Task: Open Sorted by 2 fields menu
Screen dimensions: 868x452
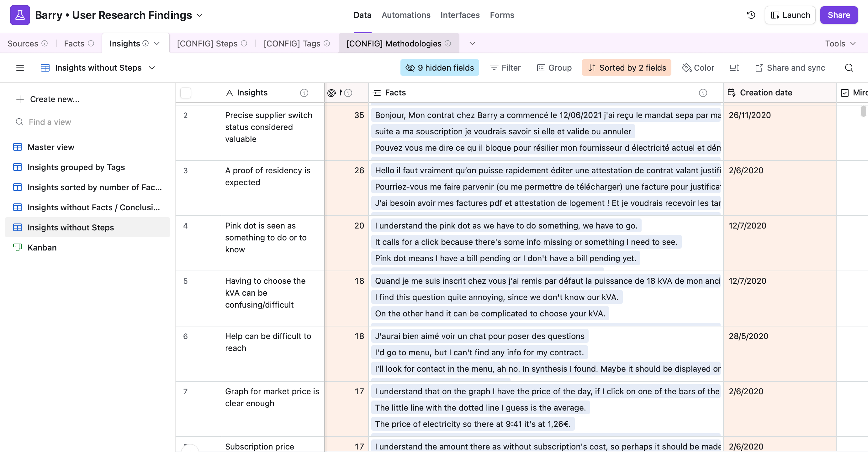Action: point(627,68)
